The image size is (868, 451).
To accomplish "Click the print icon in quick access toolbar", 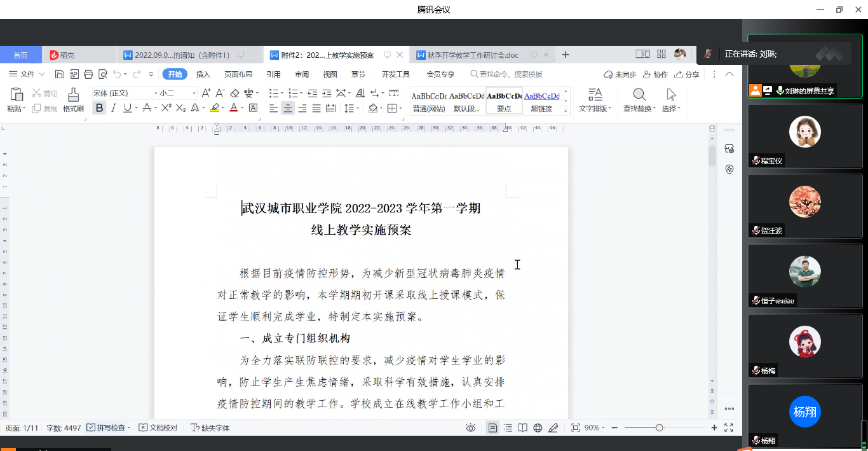I will coord(88,74).
